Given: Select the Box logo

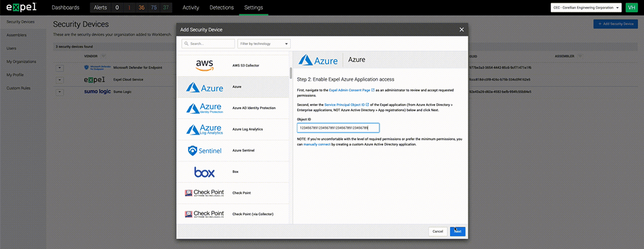Looking at the screenshot, I should [x=204, y=172].
